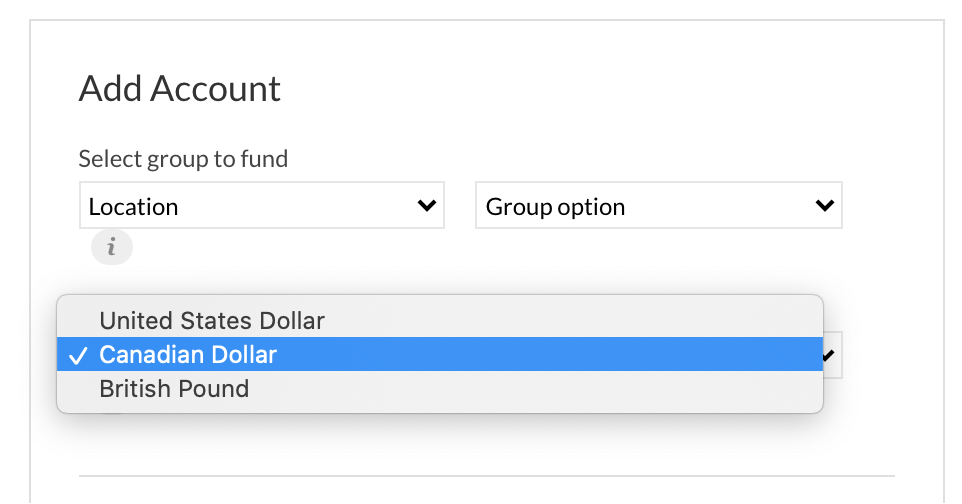Click the Group option text in second select
This screenshot has width=962, height=504.
555,207
